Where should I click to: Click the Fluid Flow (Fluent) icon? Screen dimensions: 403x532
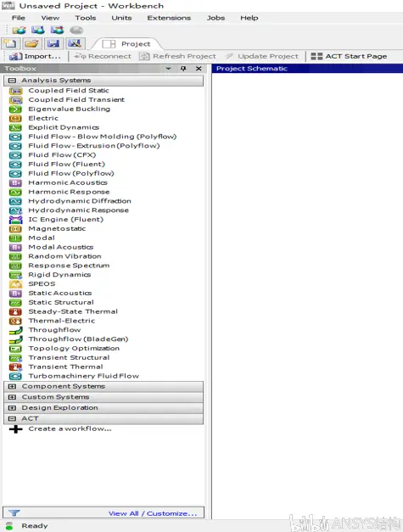click(x=15, y=165)
